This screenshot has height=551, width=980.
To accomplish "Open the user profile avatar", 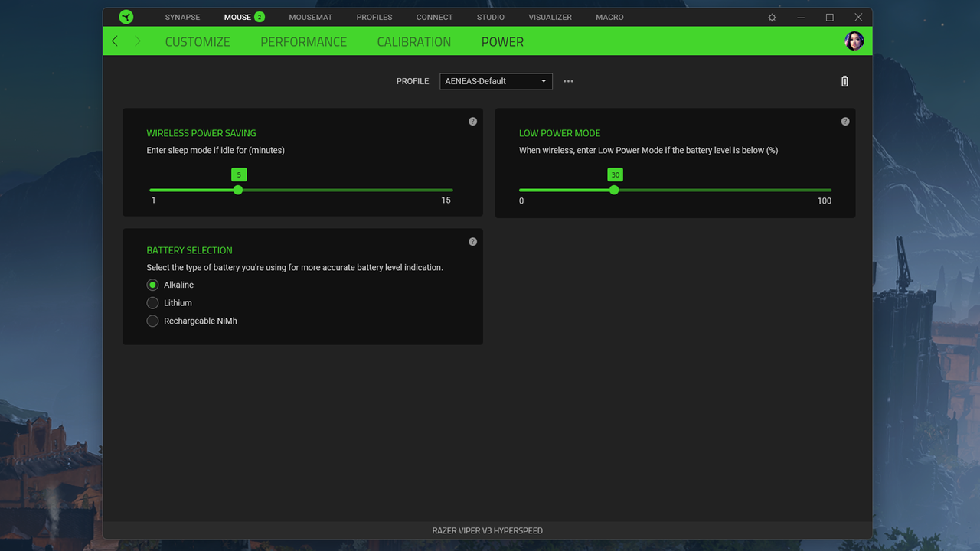I will pyautogui.click(x=854, y=41).
